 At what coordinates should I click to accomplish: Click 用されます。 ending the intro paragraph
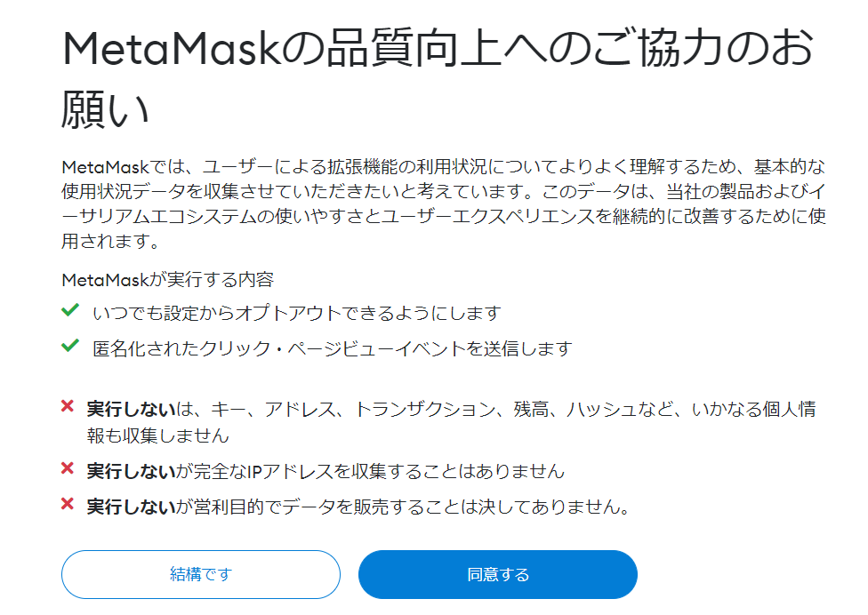click(110, 241)
